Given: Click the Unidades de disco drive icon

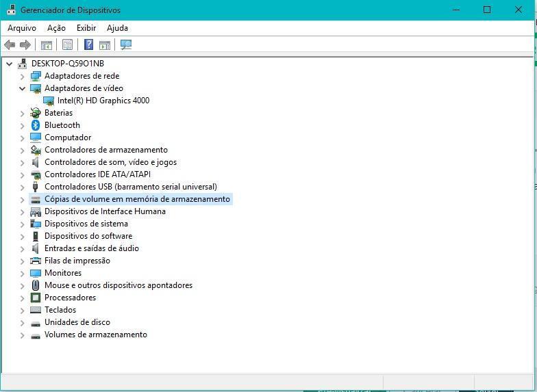Looking at the screenshot, I should (x=36, y=323).
